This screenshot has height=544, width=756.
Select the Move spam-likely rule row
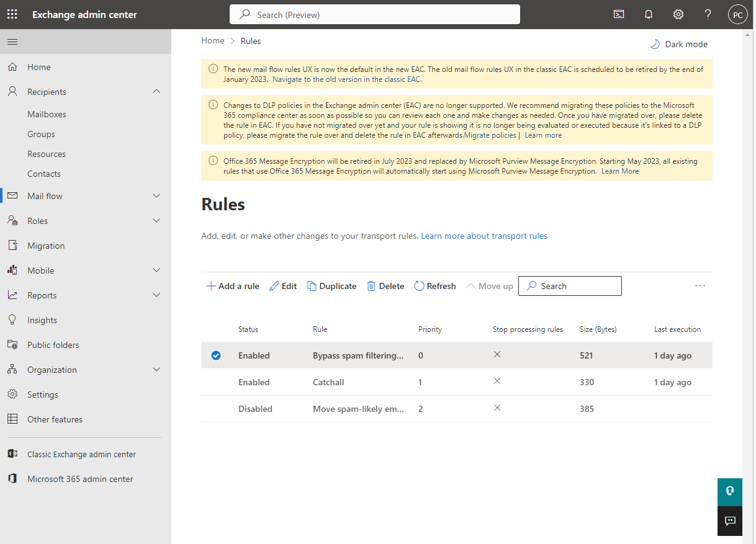pyautogui.click(x=457, y=409)
